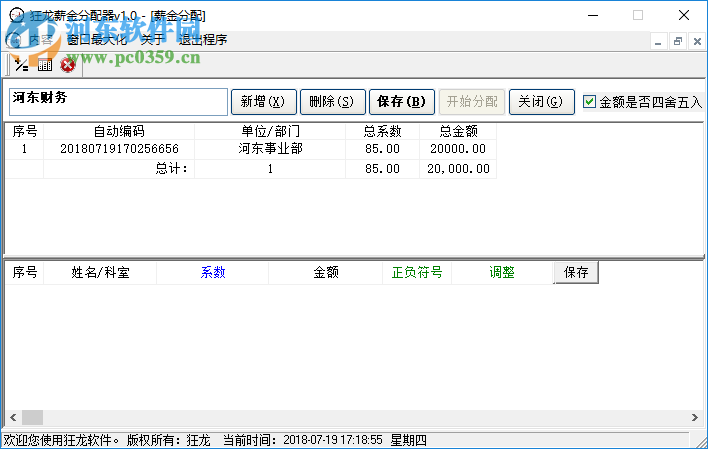The width and height of the screenshot is (708, 449).
Task: Click the 85.00 coefficient cell in row 1
Action: pyautogui.click(x=382, y=149)
